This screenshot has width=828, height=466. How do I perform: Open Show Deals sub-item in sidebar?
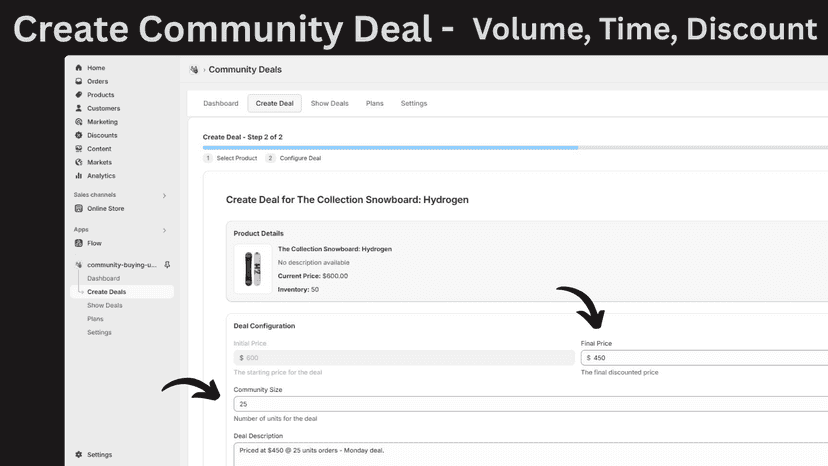pyautogui.click(x=105, y=305)
